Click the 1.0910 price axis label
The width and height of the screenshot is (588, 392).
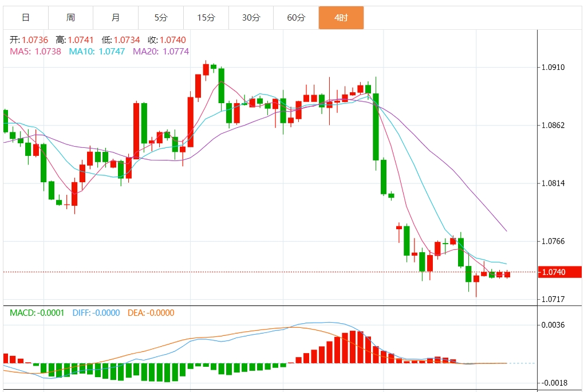pos(553,68)
